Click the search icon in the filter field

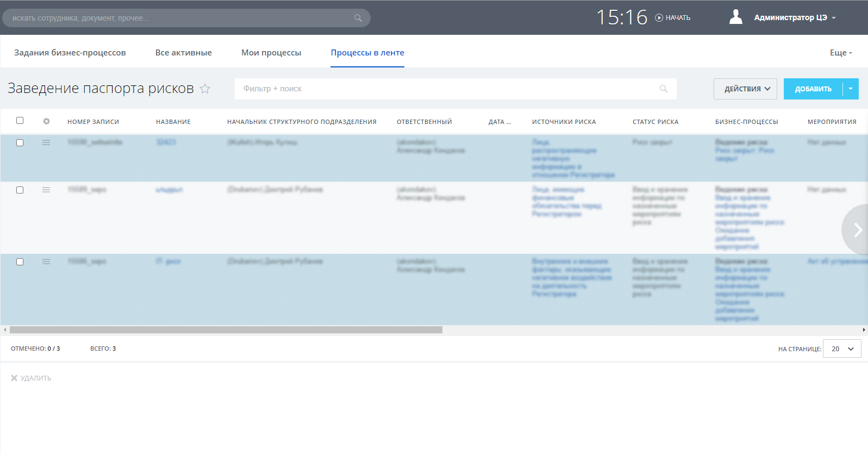pos(663,89)
